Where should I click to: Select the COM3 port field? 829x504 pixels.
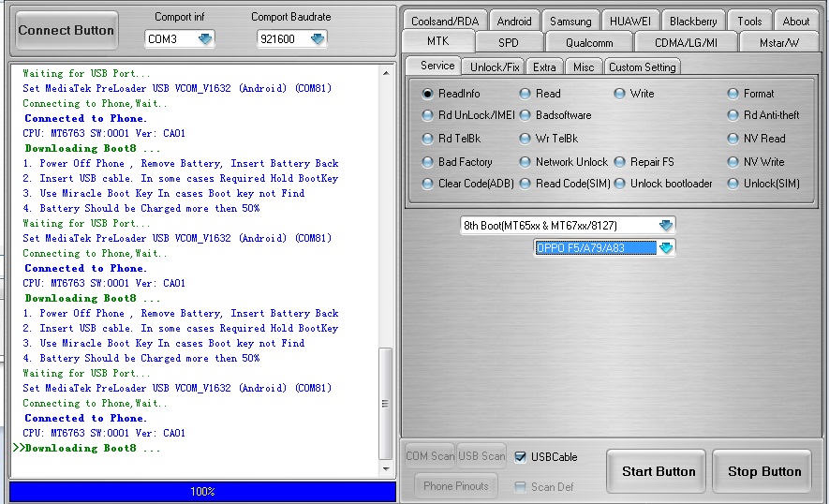pos(179,38)
